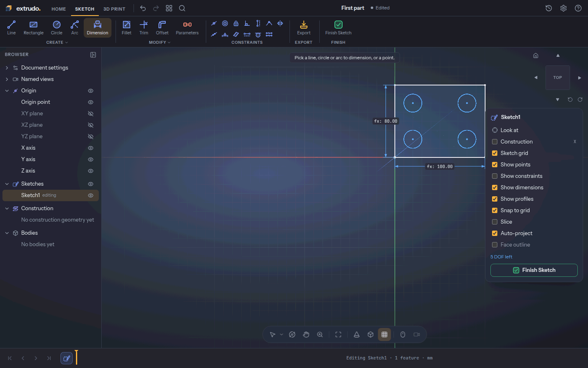Click Finish Sketch in the toolbar
The height and width of the screenshot is (368, 588).
(x=339, y=28)
